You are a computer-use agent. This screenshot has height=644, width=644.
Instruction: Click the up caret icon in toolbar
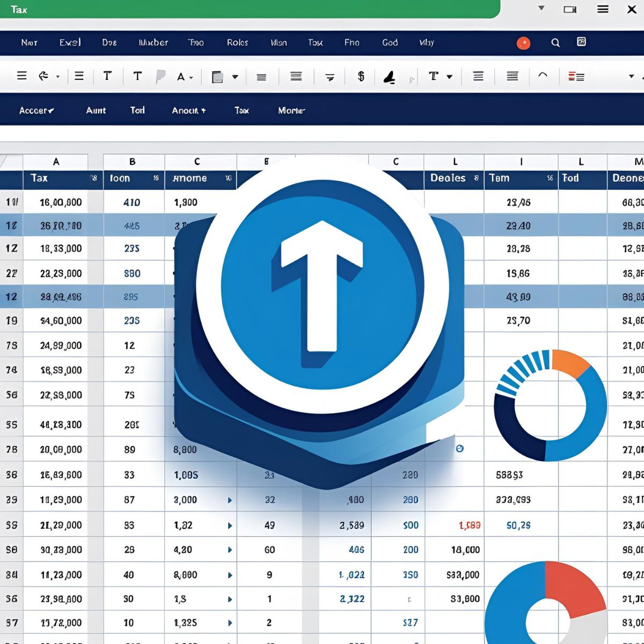pyautogui.click(x=543, y=75)
